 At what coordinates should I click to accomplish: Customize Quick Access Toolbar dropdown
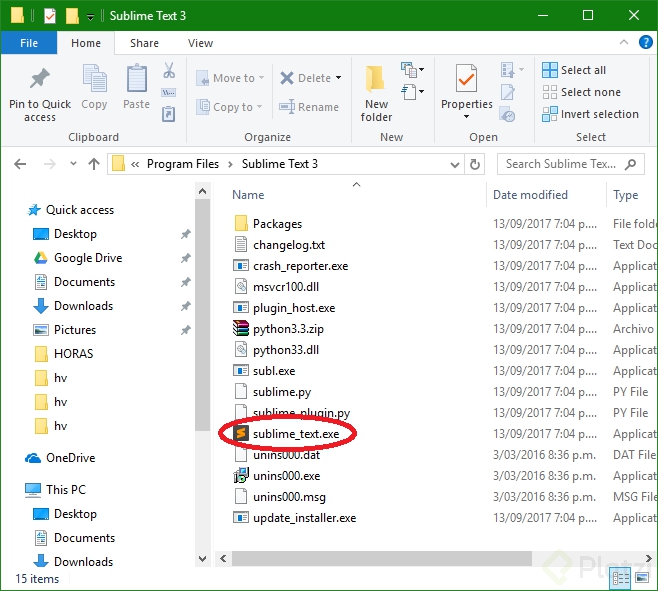[x=90, y=17]
